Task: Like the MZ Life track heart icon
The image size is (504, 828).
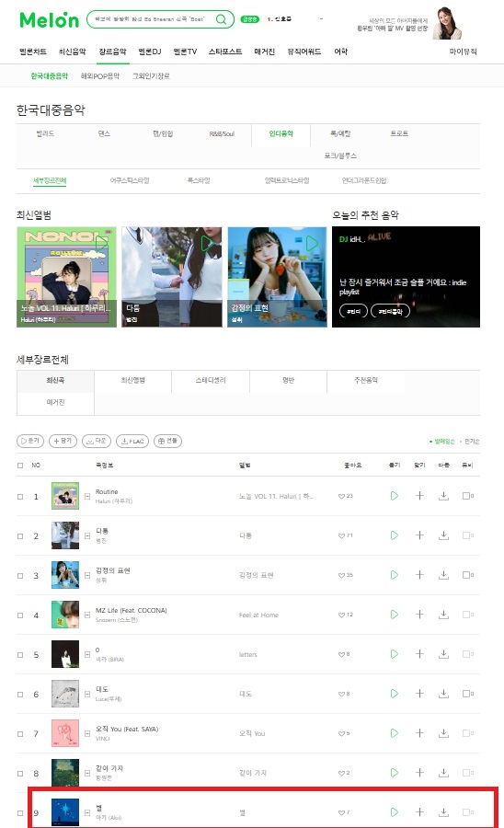Action: click(341, 615)
